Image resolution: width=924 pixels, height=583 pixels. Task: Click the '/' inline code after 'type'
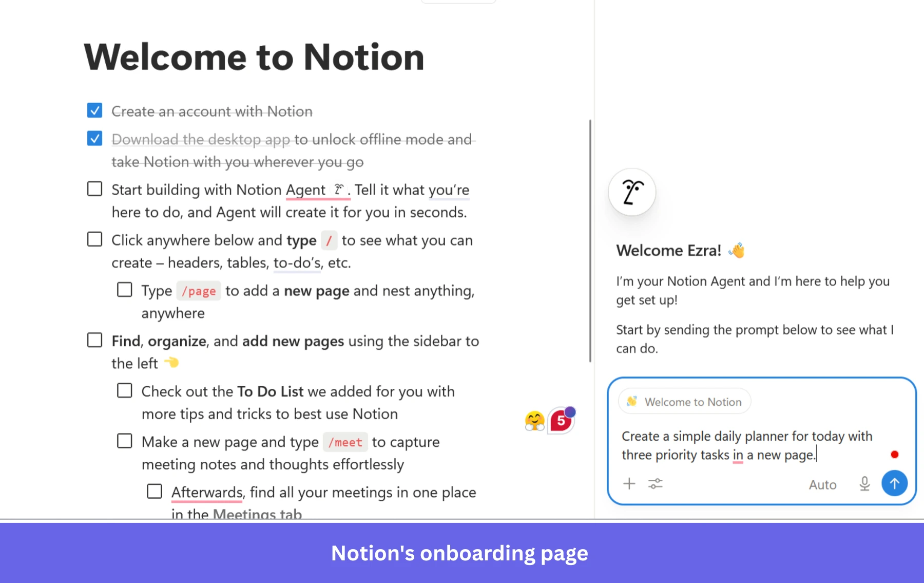329,240
